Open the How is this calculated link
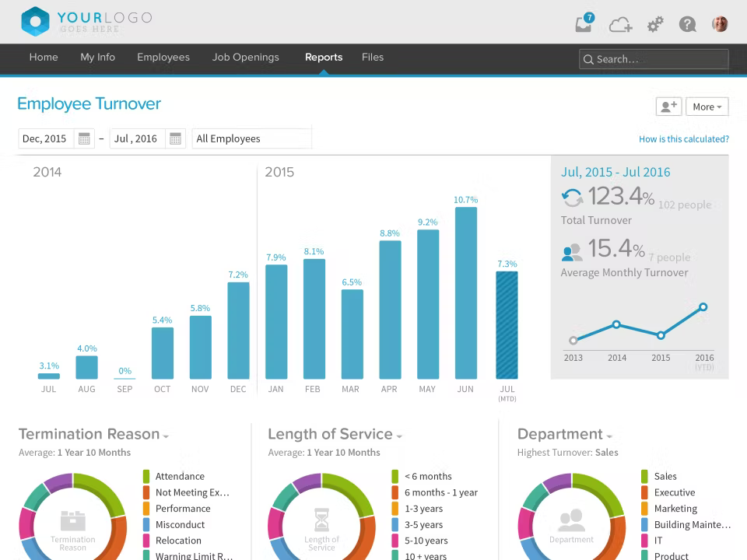747x560 pixels. pos(683,138)
